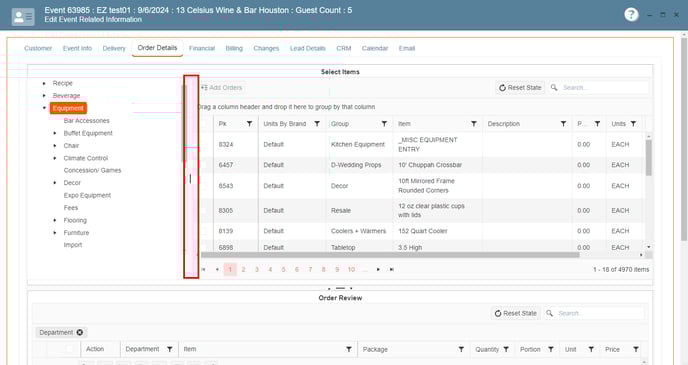Switch to the Customer tab
688x365 pixels.
[x=38, y=48]
